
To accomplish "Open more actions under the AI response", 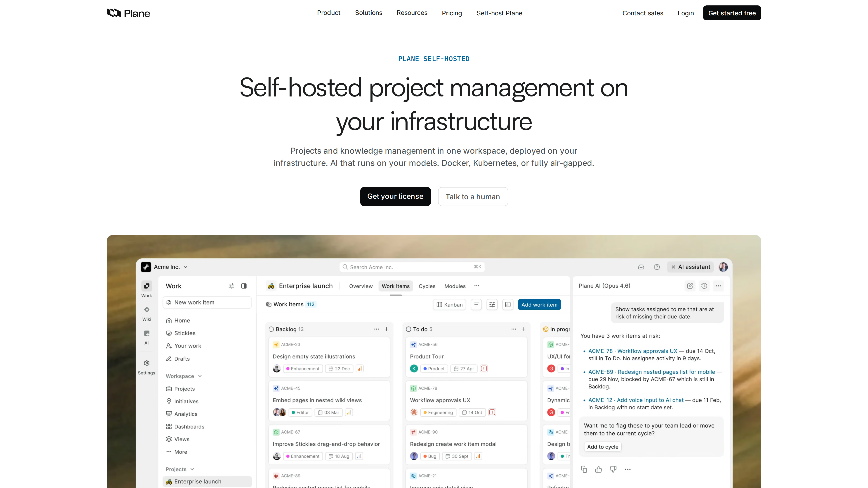I will click(627, 469).
